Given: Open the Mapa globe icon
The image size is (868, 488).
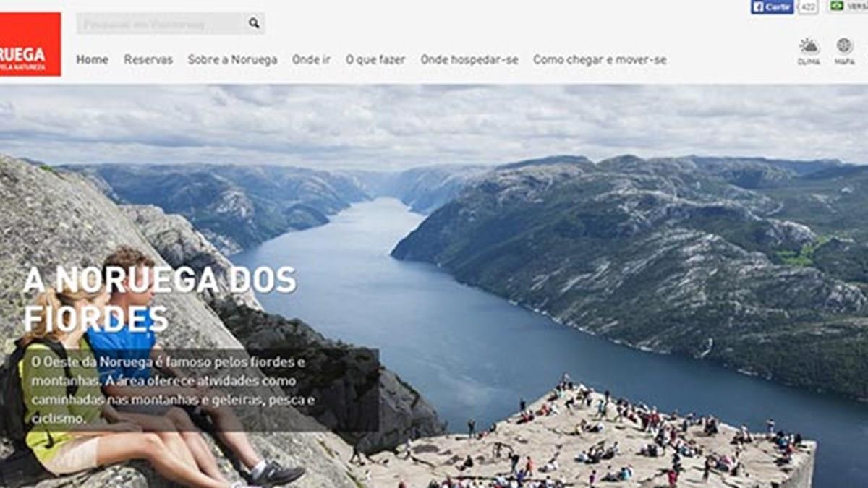Looking at the screenshot, I should tap(844, 46).
